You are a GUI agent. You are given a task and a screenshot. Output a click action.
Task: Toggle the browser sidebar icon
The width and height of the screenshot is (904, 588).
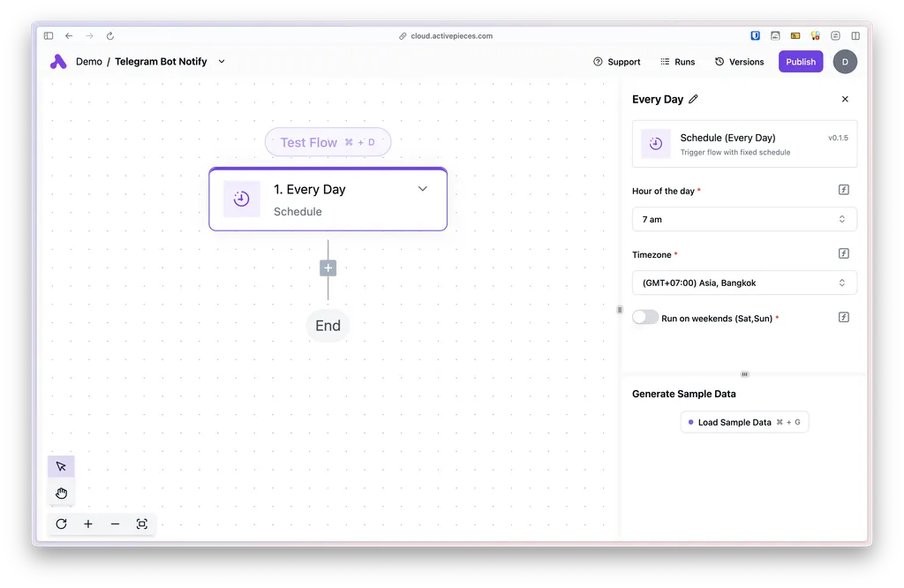49,35
